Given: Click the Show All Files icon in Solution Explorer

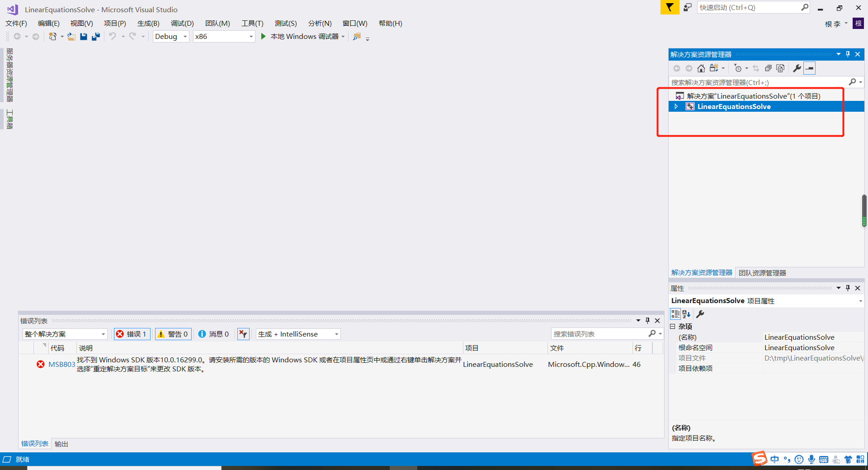Looking at the screenshot, I should [780, 68].
